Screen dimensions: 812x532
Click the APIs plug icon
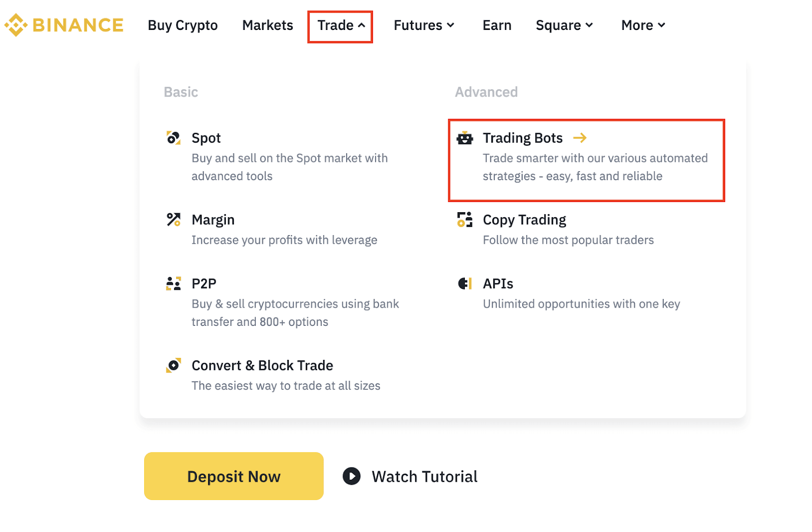click(465, 283)
